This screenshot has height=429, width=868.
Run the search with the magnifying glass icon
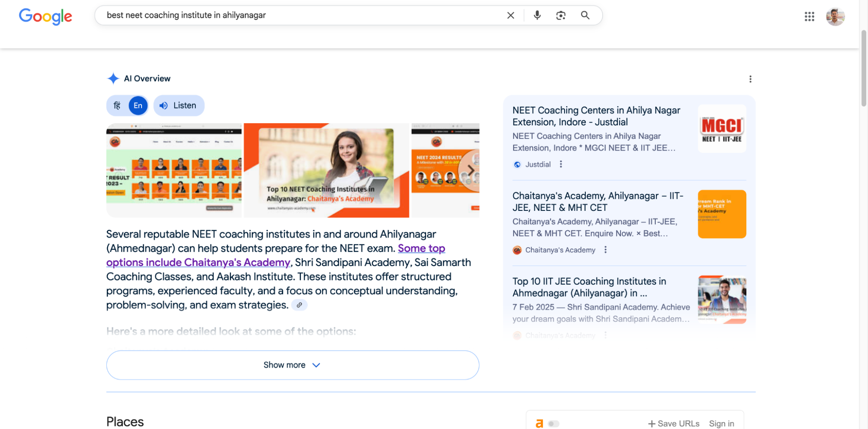coord(585,15)
